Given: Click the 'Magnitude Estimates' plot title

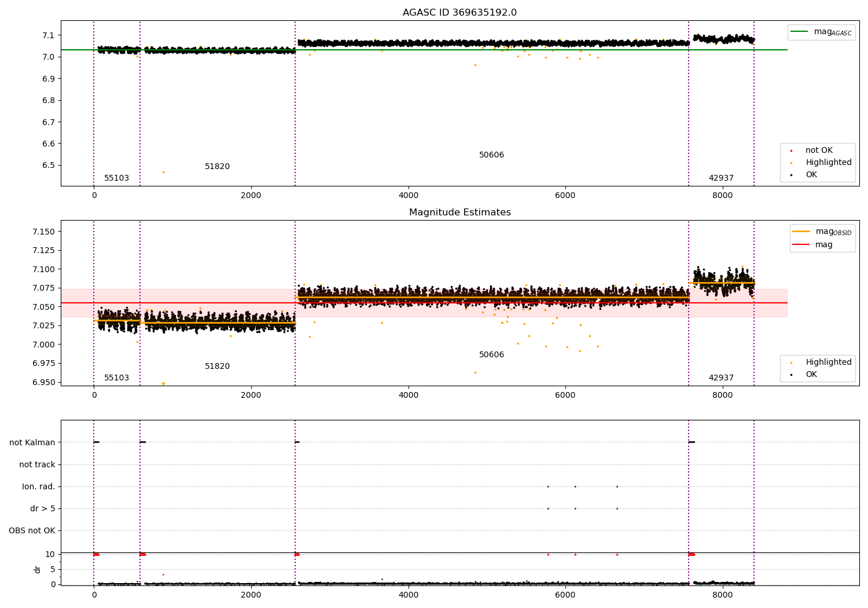Looking at the screenshot, I should coord(459,213).
